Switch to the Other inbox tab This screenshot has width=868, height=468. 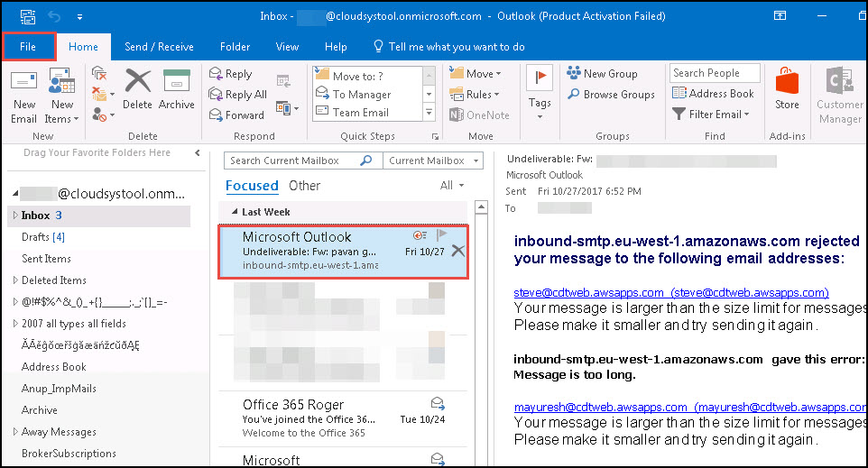[304, 186]
